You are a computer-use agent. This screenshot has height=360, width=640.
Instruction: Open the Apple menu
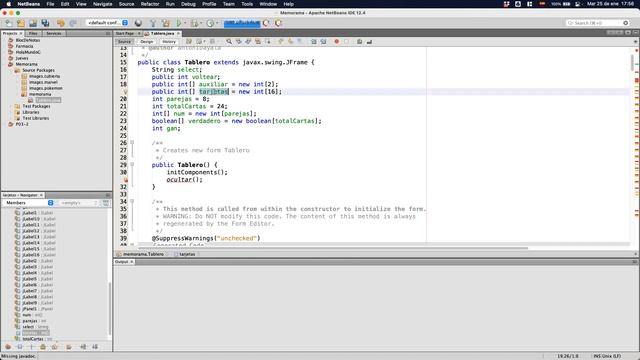[8, 4]
